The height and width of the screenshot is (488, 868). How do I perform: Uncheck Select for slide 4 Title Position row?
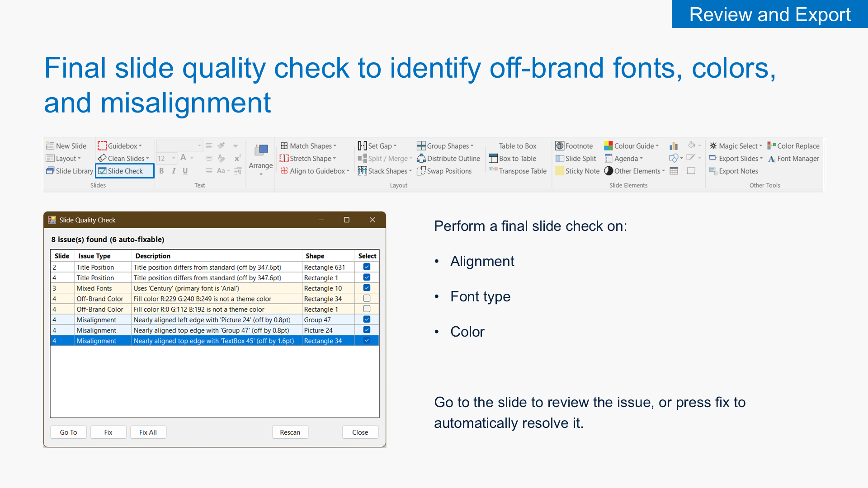tap(367, 277)
